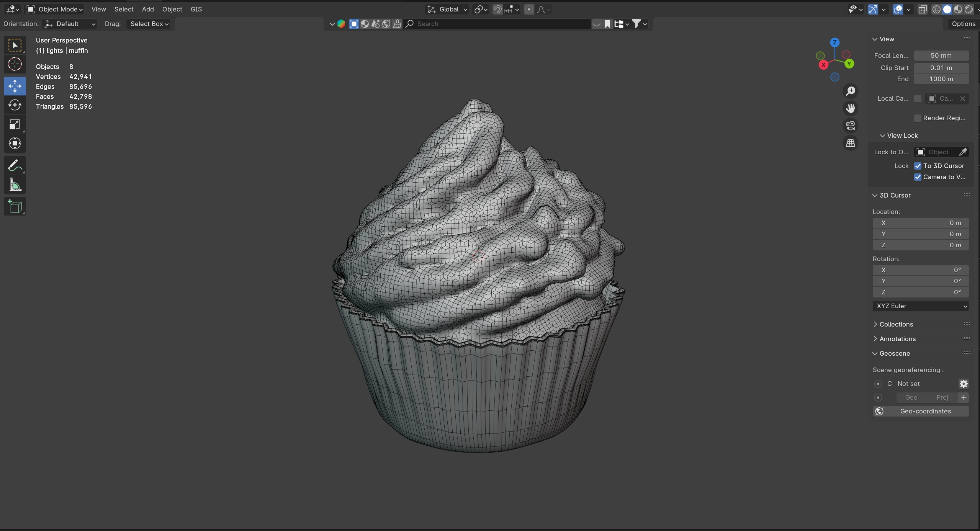The width and height of the screenshot is (980, 531).
Task: Select the Rotate tool in toolbar
Action: [x=15, y=105]
